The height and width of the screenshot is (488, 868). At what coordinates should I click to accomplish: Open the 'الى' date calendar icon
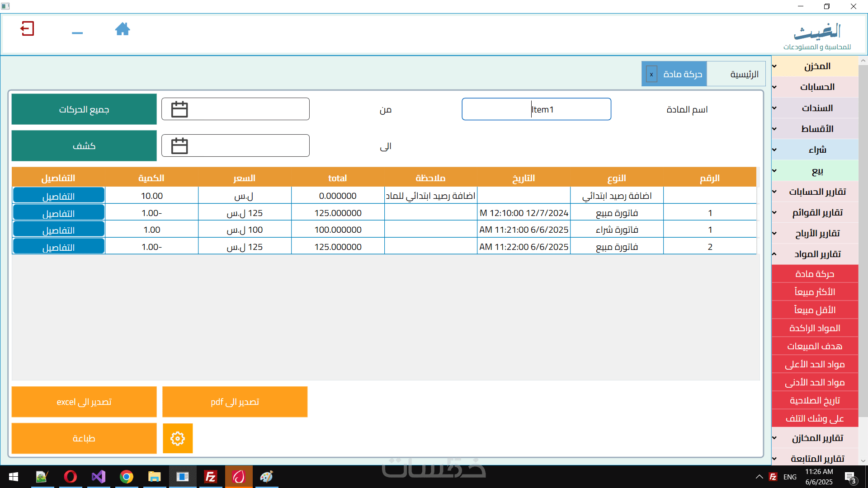click(x=179, y=146)
